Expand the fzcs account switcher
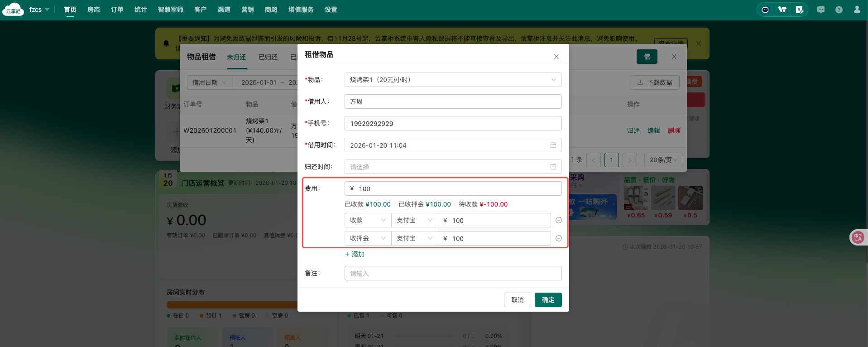The height and width of the screenshot is (347, 868). (39, 10)
